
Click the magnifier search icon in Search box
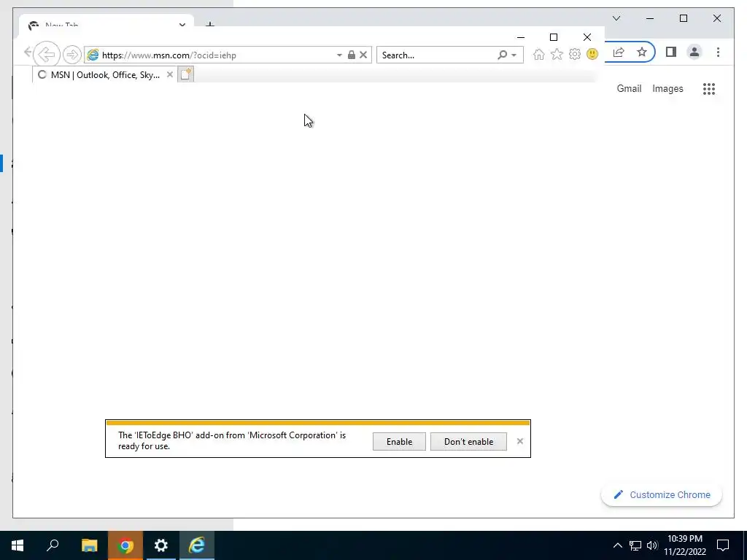coord(502,55)
